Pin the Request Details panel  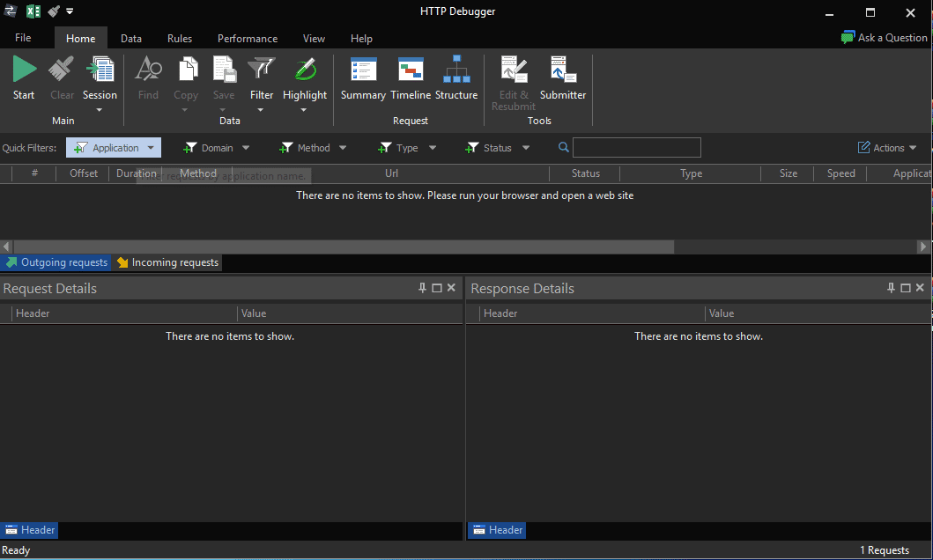tap(422, 288)
